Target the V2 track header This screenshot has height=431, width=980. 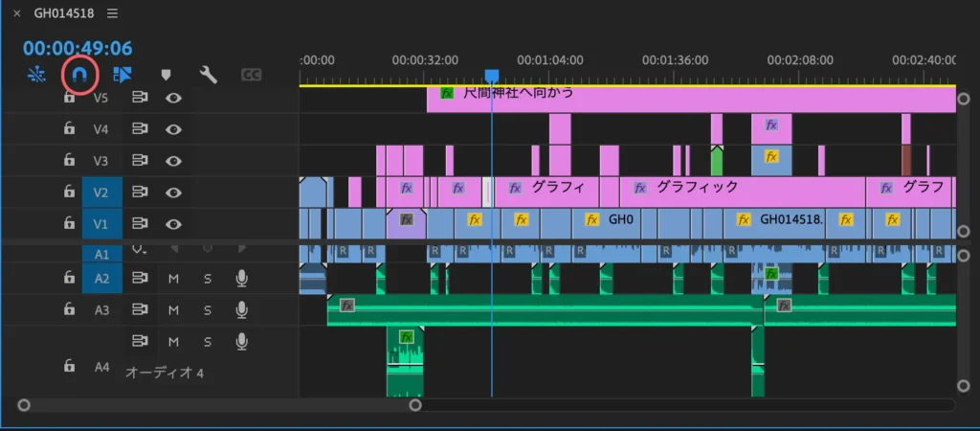(x=100, y=192)
